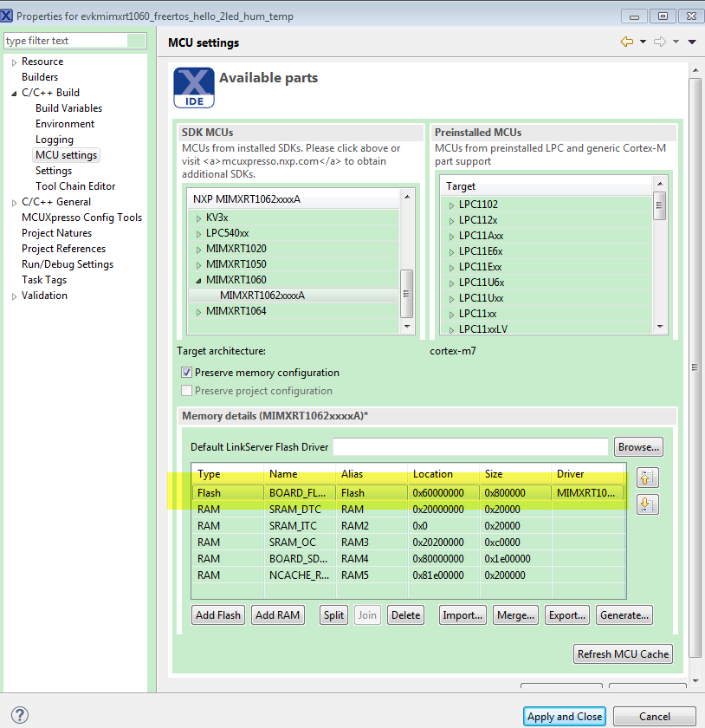The width and height of the screenshot is (705, 728).
Task: Move memory entry down with arrow icon
Action: (x=647, y=504)
